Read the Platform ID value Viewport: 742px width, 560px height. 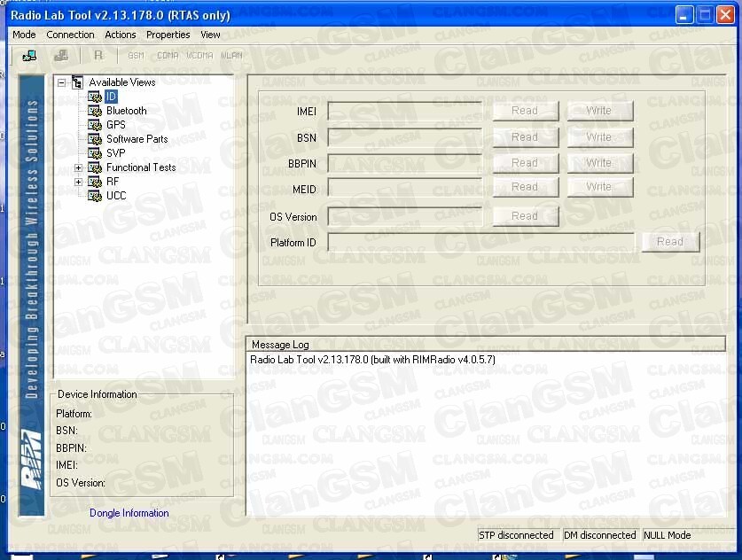pos(670,242)
